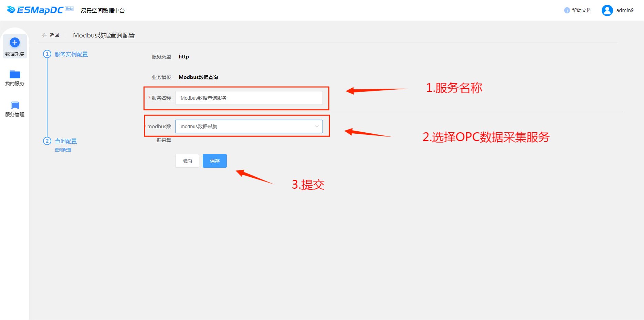The width and height of the screenshot is (644, 320).
Task: Open modbus数据采集 dropdown
Action: point(249,126)
